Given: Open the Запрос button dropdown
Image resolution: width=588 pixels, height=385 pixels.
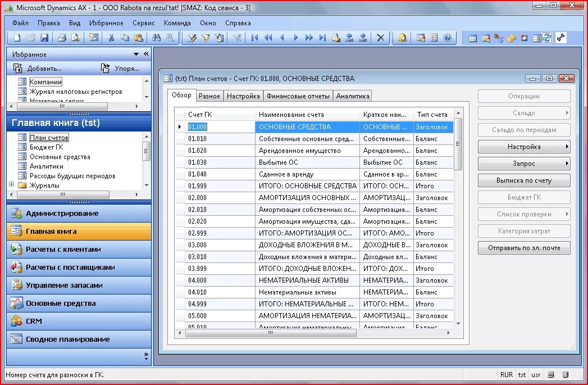Looking at the screenshot, I should [524, 164].
